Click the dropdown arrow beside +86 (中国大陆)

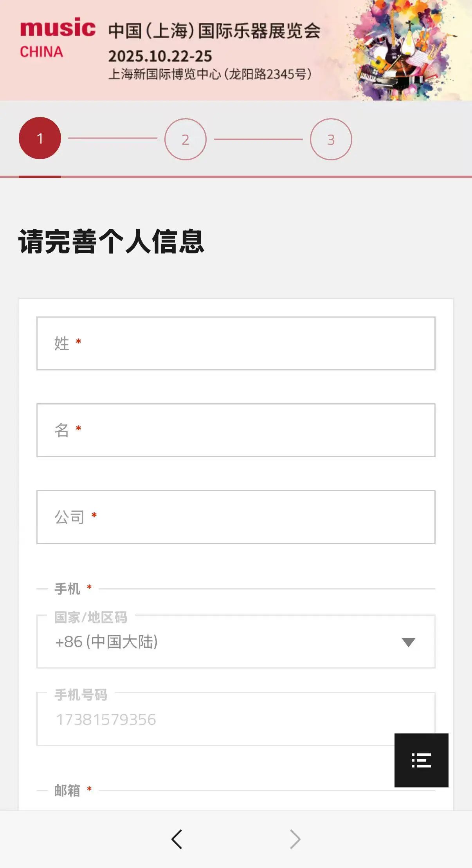click(x=408, y=642)
